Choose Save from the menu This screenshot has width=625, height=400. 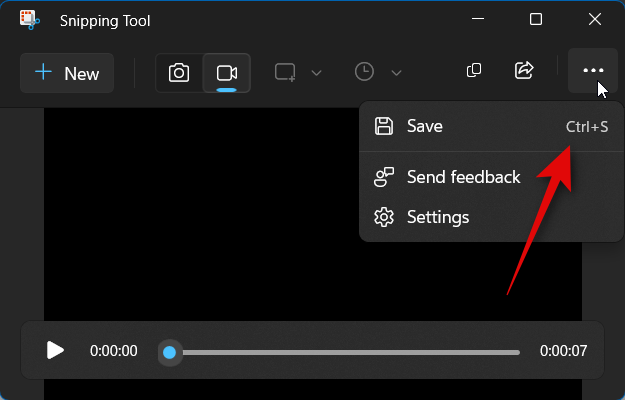point(424,126)
